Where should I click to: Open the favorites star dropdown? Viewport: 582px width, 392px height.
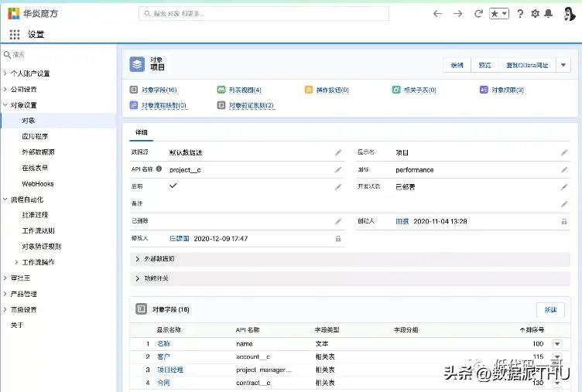coord(499,14)
